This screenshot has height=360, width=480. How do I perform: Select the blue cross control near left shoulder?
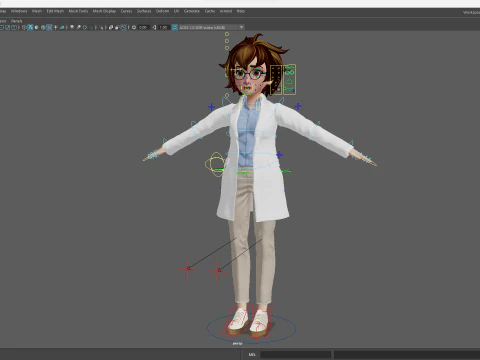(212, 107)
